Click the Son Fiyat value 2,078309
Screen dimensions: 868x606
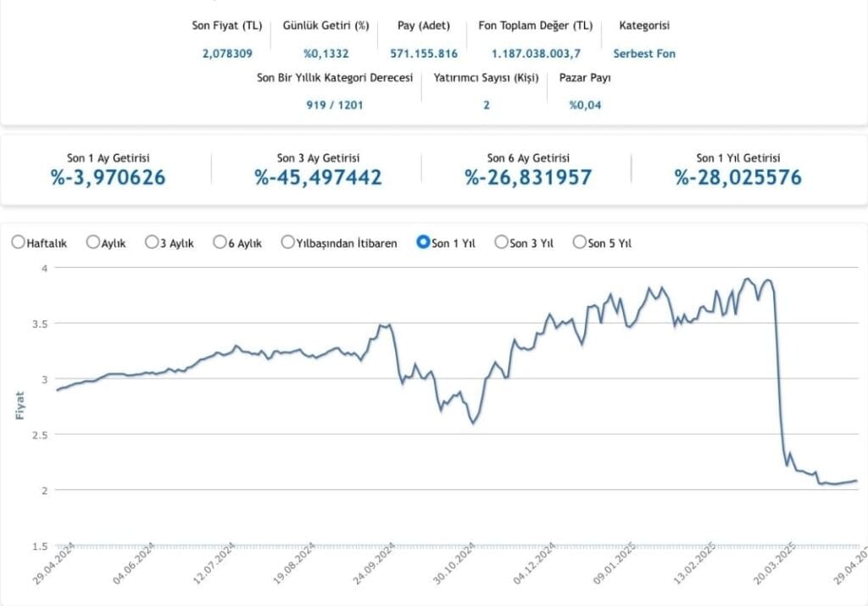point(226,53)
